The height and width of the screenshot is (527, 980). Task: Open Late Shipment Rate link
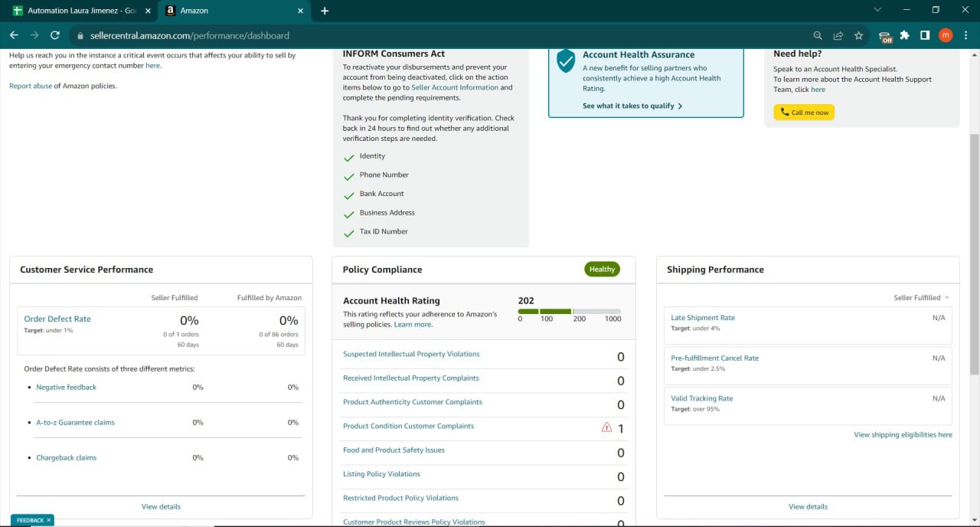703,318
